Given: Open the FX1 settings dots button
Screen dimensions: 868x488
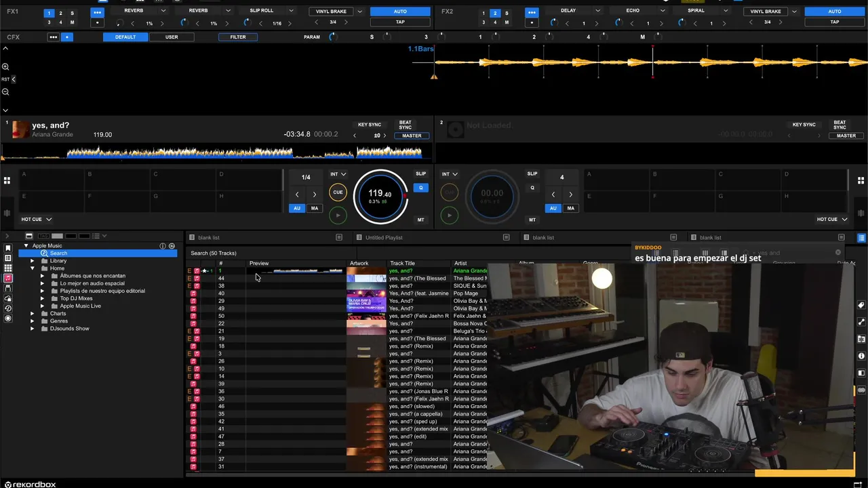Looking at the screenshot, I should 98,13.
